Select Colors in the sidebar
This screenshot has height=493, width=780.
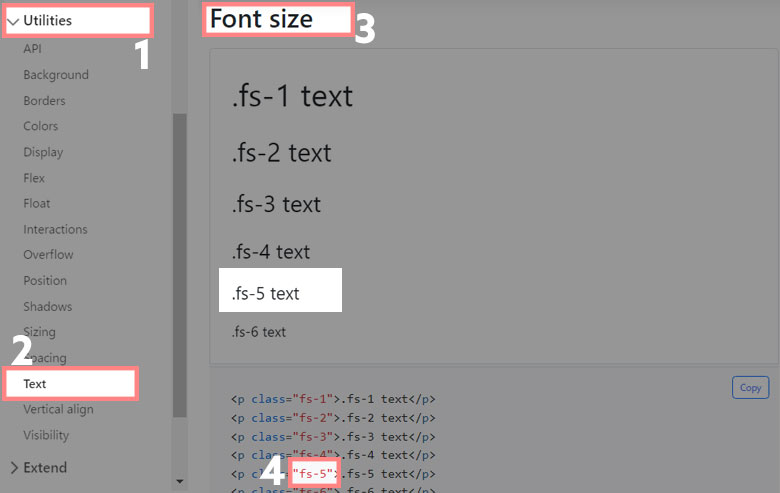(41, 126)
